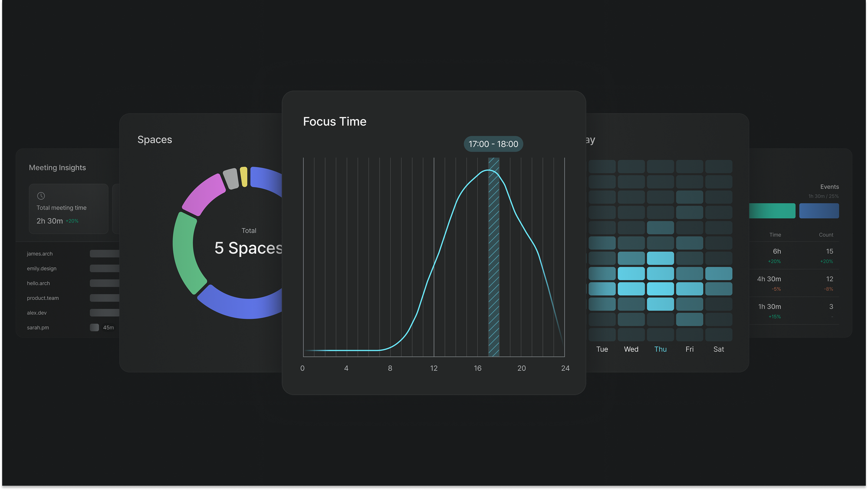Click the Sat day label
This screenshot has width=868, height=490.
718,349
